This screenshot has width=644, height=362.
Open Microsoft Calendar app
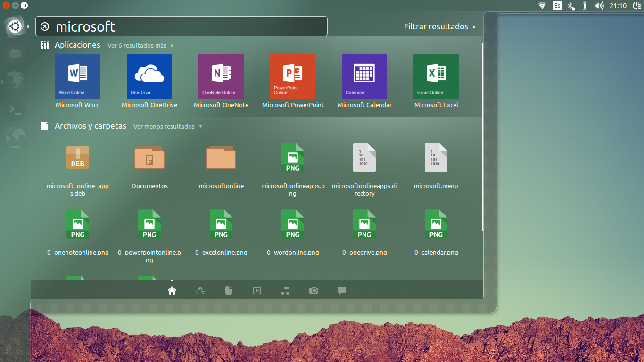pos(364,76)
